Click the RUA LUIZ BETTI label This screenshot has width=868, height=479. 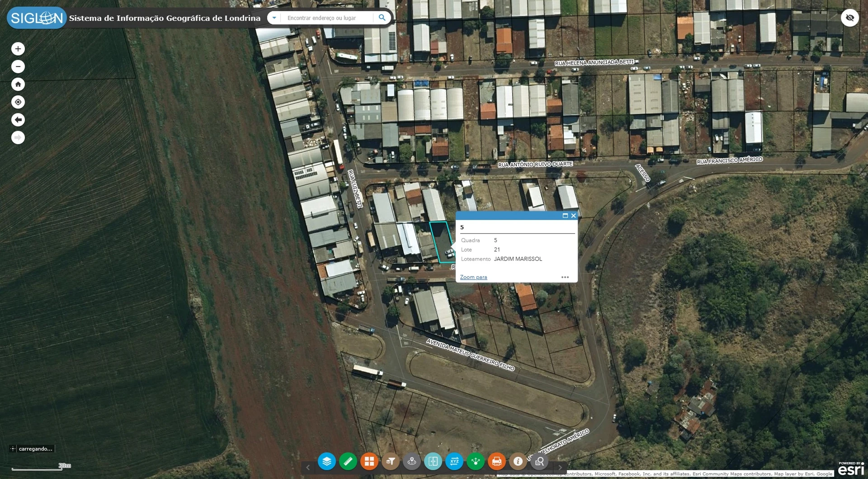point(355,189)
